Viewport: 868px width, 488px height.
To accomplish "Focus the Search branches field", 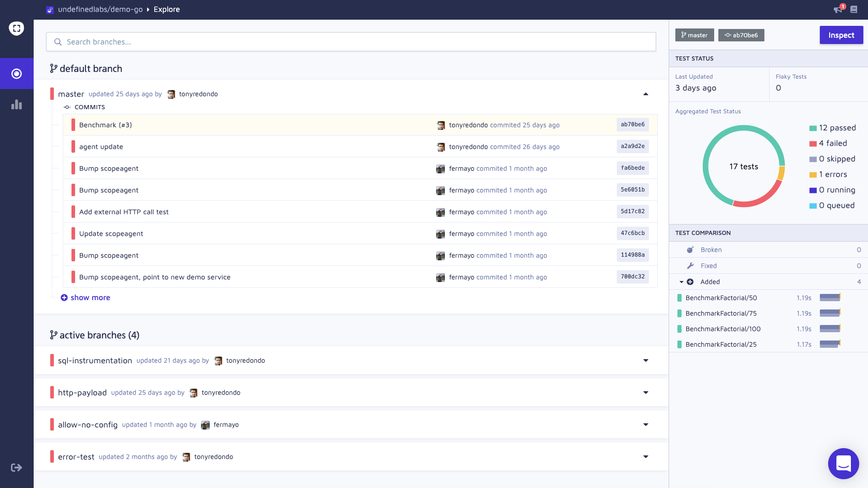I will point(351,42).
